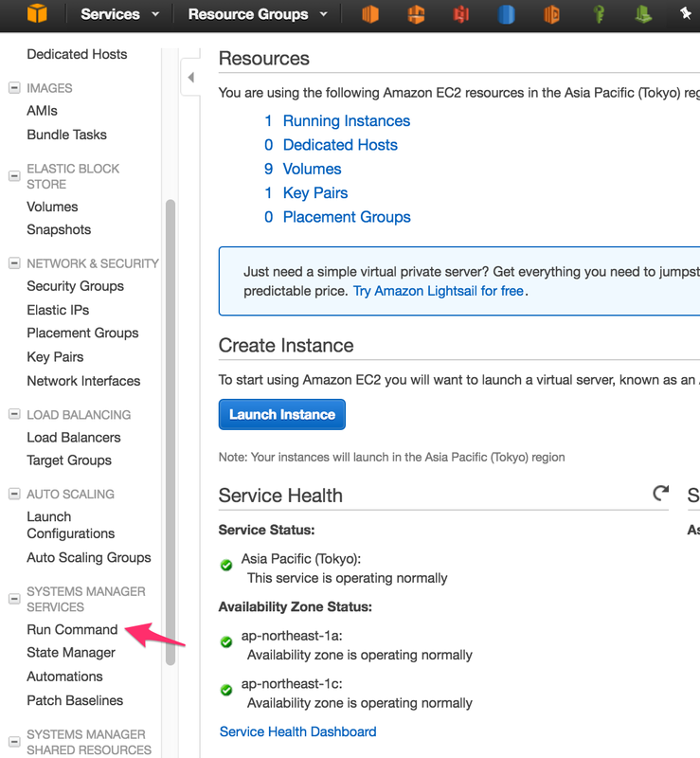
Task: Open Patch Baselines in the sidebar
Action: click(75, 700)
